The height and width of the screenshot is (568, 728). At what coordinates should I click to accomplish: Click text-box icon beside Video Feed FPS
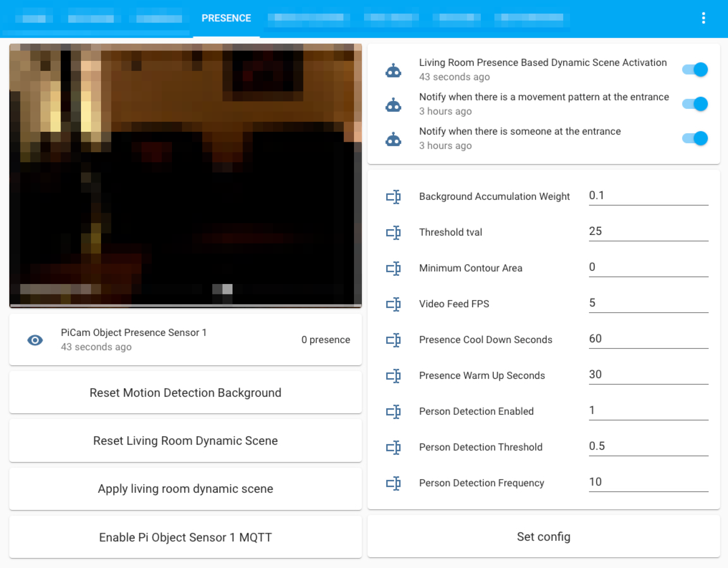pos(393,304)
